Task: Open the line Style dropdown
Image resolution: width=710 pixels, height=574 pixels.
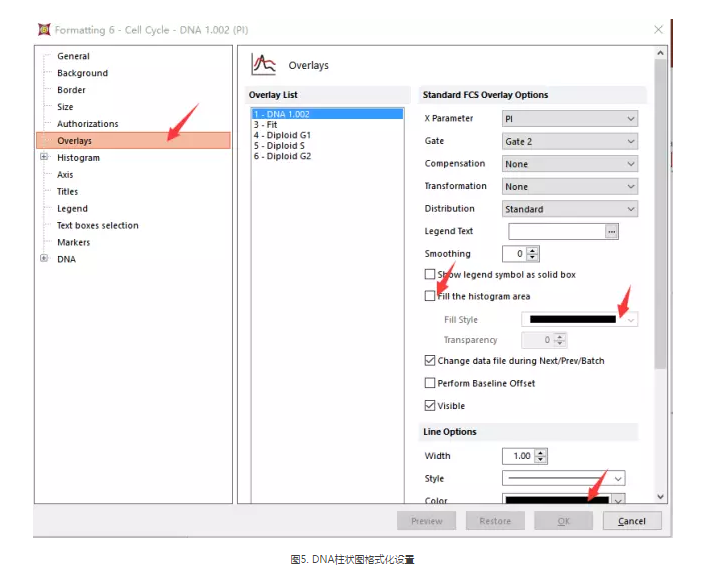Action: coord(563,479)
